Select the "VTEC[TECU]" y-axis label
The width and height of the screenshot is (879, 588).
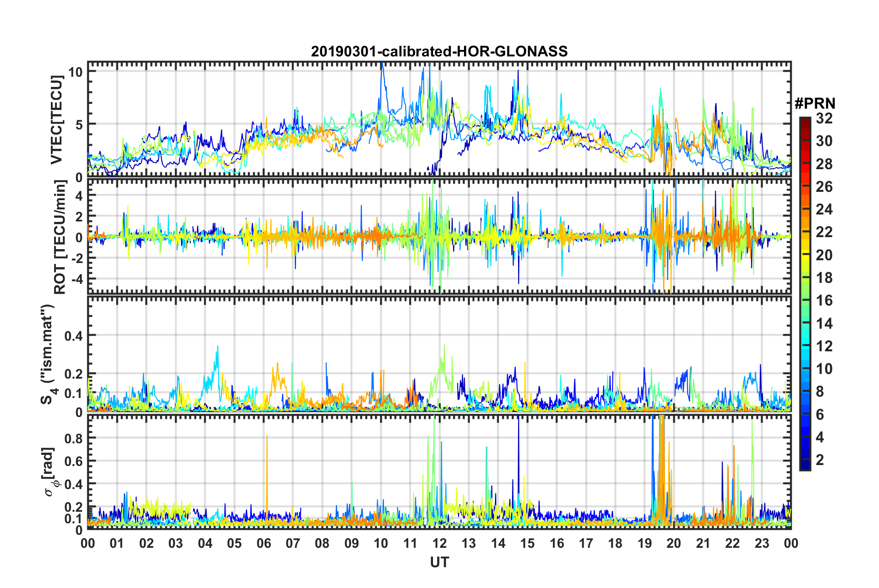(57, 120)
